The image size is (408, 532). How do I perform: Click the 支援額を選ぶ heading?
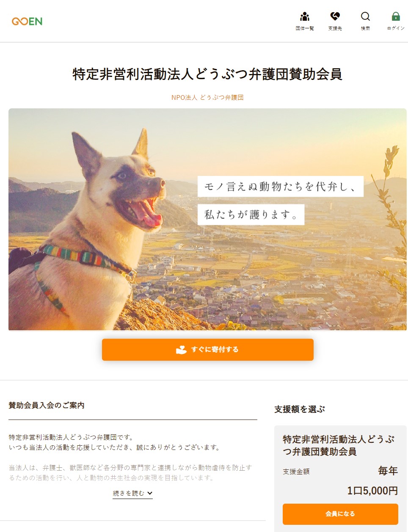(x=300, y=409)
